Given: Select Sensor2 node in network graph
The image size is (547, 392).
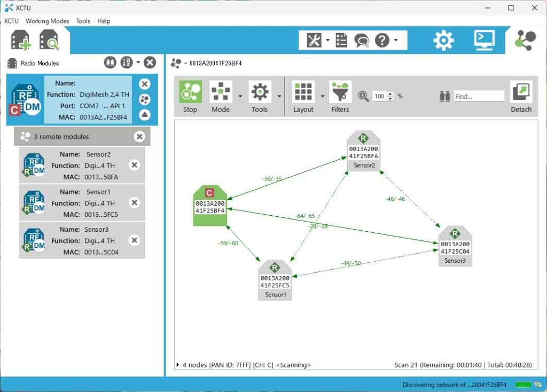Looking at the screenshot, I should click(x=363, y=151).
